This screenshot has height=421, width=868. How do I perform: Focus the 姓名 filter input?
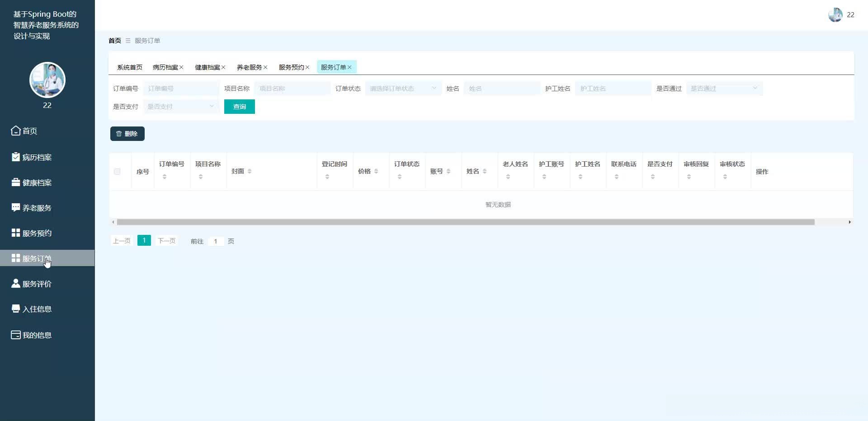[x=502, y=89]
